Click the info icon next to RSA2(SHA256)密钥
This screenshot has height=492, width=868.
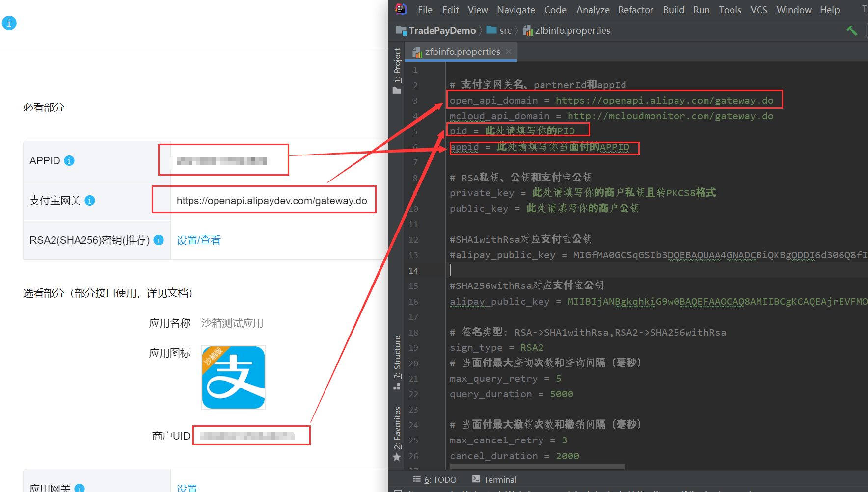click(159, 240)
